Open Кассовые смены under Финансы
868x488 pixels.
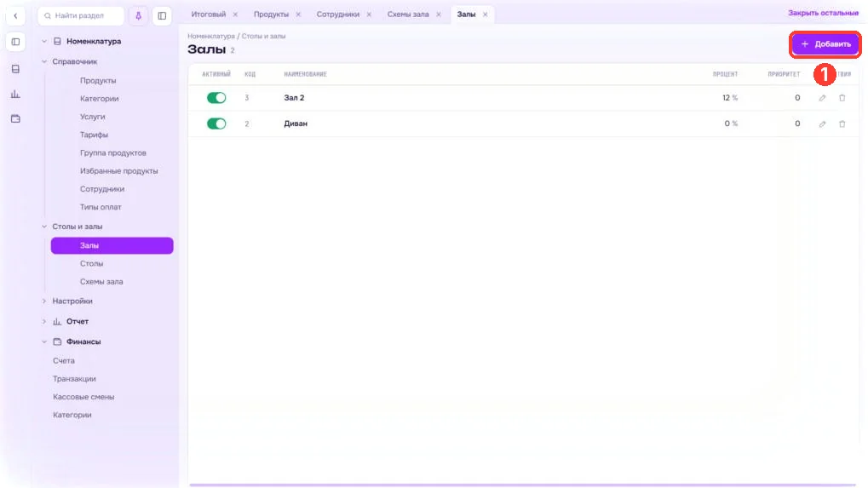click(83, 397)
